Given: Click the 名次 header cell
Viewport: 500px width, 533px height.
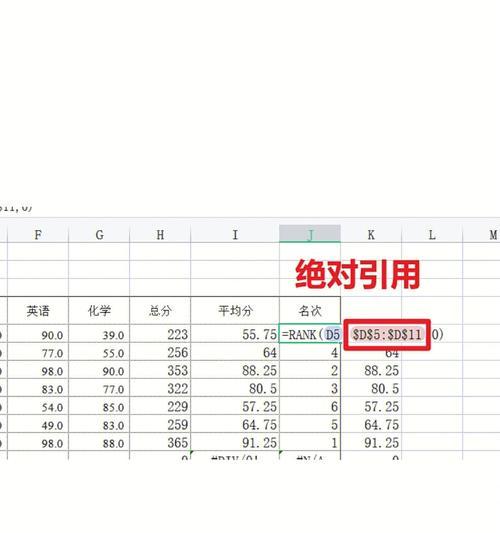Looking at the screenshot, I should pyautogui.click(x=310, y=310).
